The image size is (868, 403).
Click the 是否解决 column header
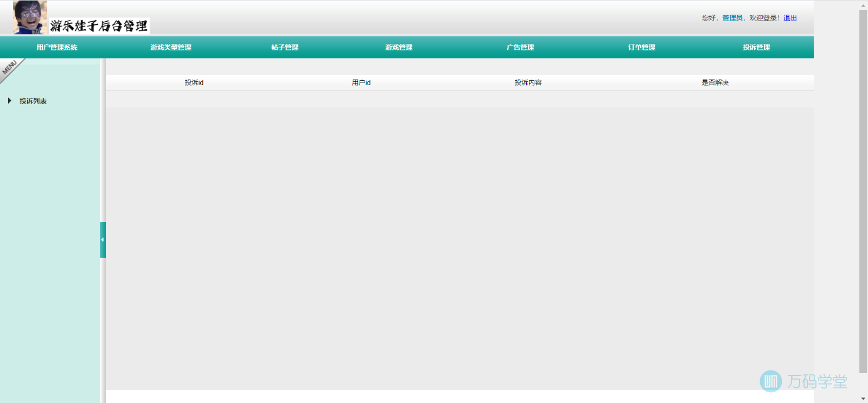715,82
